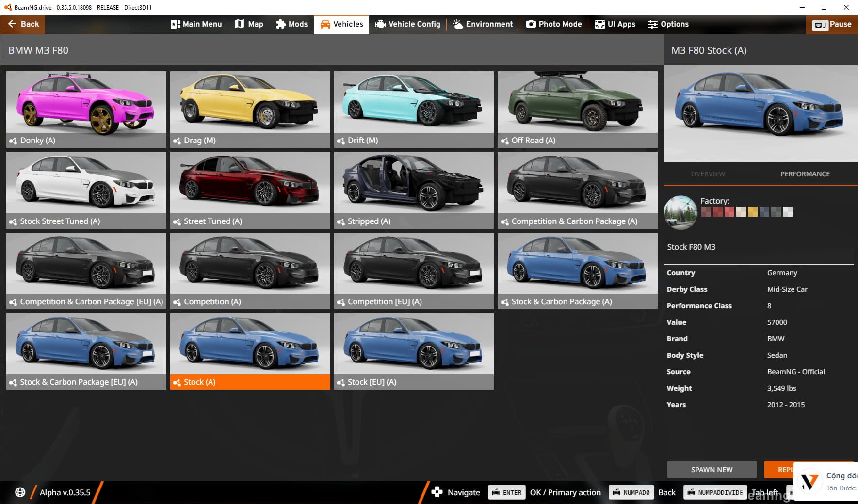This screenshot has height=504, width=858.
Task: Click the large blue M3 F80 preview image
Action: [x=760, y=114]
